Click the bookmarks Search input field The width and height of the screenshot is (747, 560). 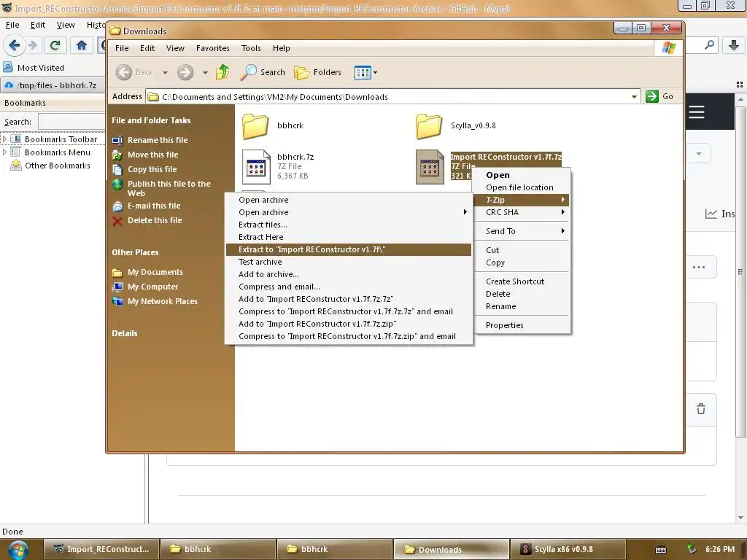click(x=71, y=122)
